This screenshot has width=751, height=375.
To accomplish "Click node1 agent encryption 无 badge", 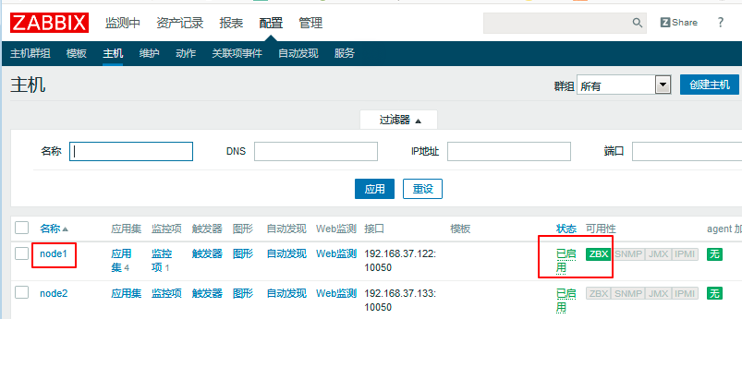I will click(x=715, y=254).
